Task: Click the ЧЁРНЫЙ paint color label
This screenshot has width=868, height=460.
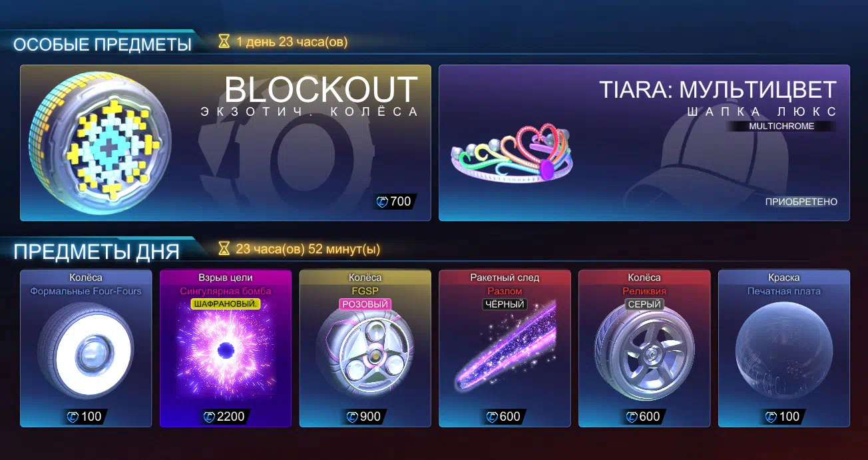Action: [x=505, y=304]
